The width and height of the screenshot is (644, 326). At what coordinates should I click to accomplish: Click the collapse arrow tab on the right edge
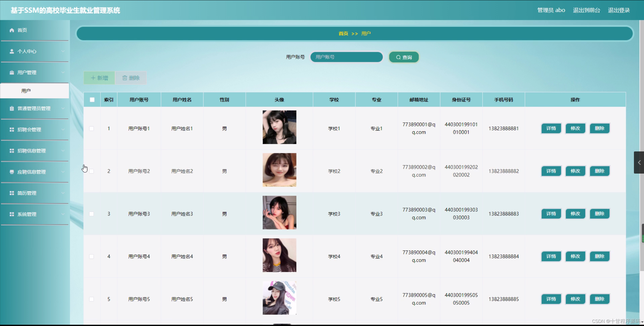639,162
